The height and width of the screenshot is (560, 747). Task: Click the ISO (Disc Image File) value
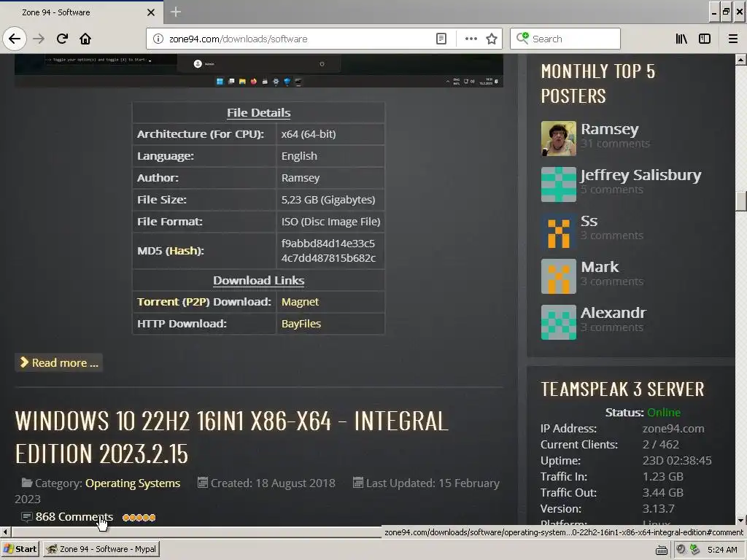pos(330,222)
